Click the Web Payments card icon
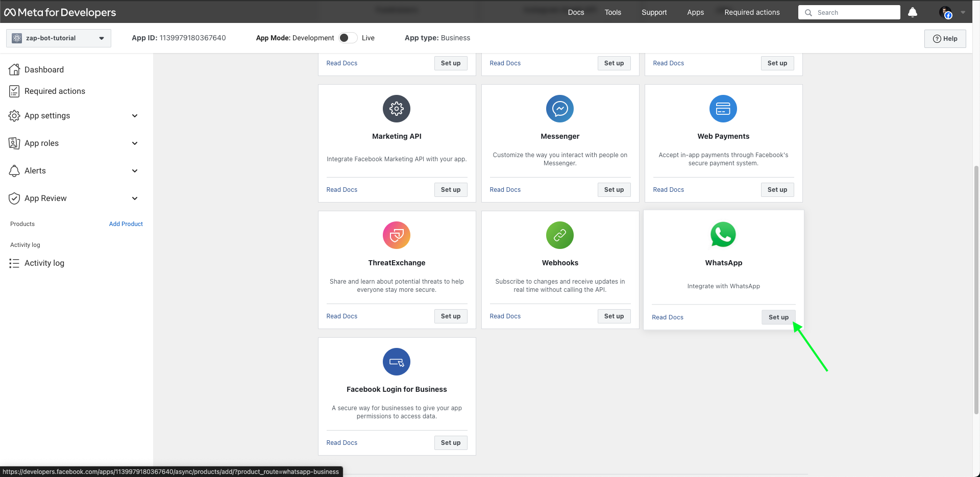 pyautogui.click(x=723, y=109)
